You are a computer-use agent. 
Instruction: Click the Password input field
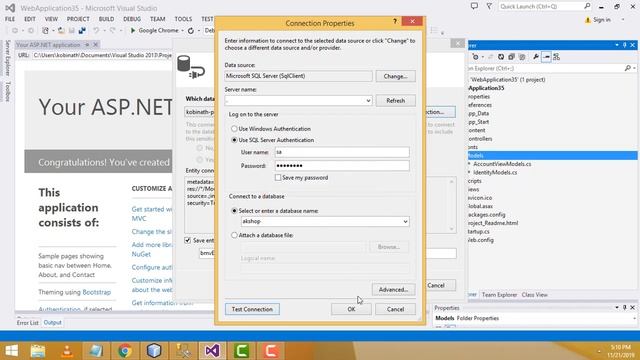pos(342,166)
